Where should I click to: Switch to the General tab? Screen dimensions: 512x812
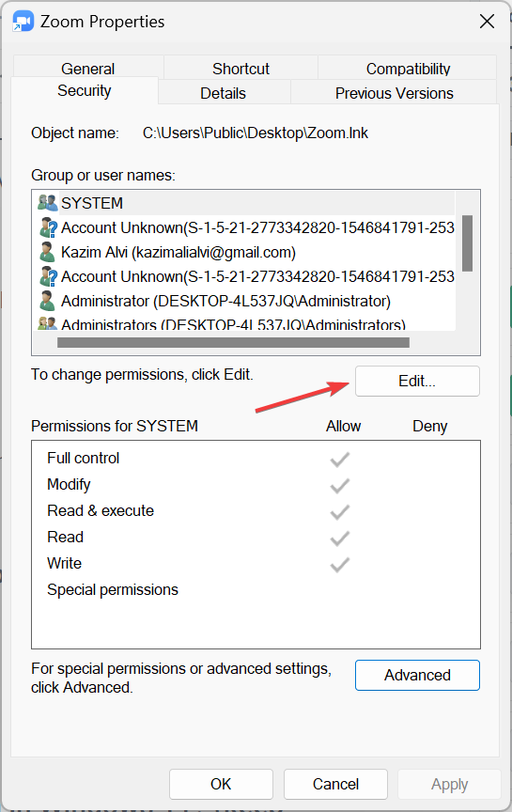88,68
